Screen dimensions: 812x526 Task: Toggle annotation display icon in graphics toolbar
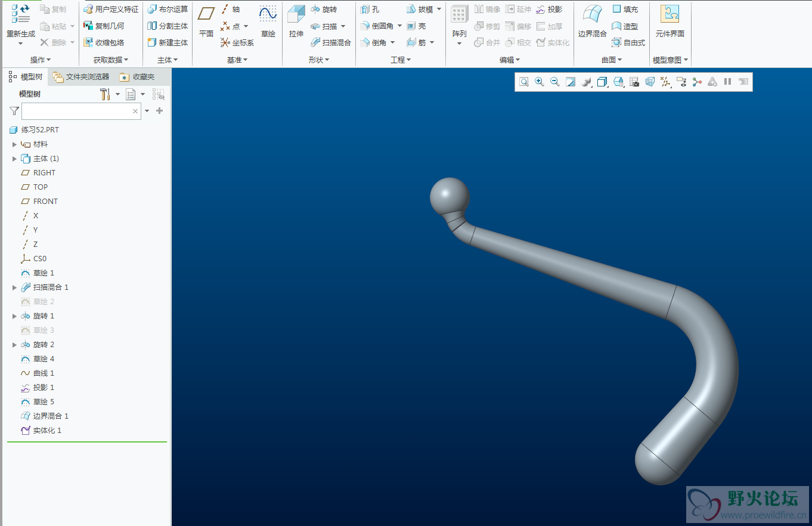click(x=681, y=82)
